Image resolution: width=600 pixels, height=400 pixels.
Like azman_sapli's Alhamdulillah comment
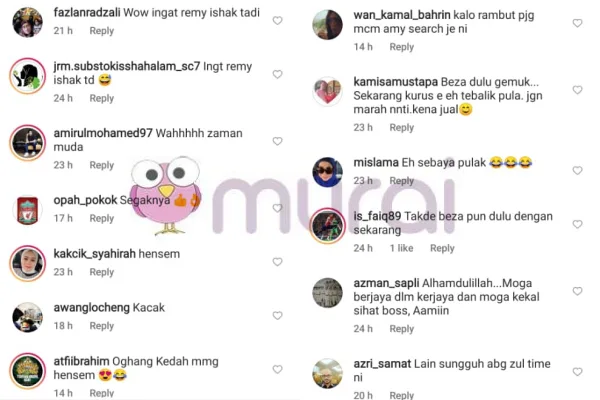click(577, 291)
